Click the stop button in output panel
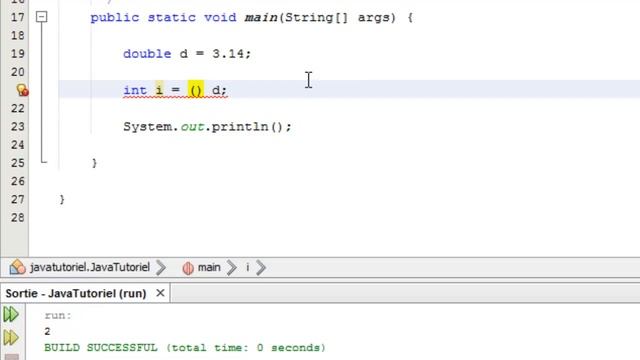This screenshot has width=640, height=360. click(x=11, y=357)
